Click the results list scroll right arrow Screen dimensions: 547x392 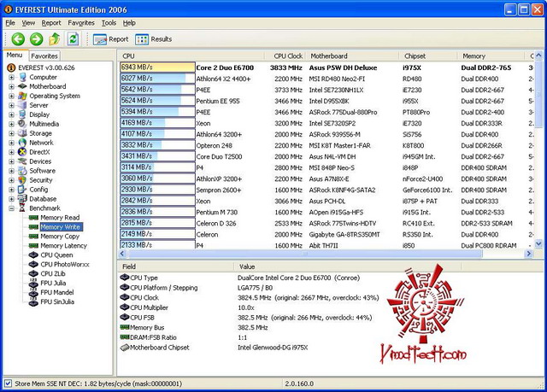[529, 254]
